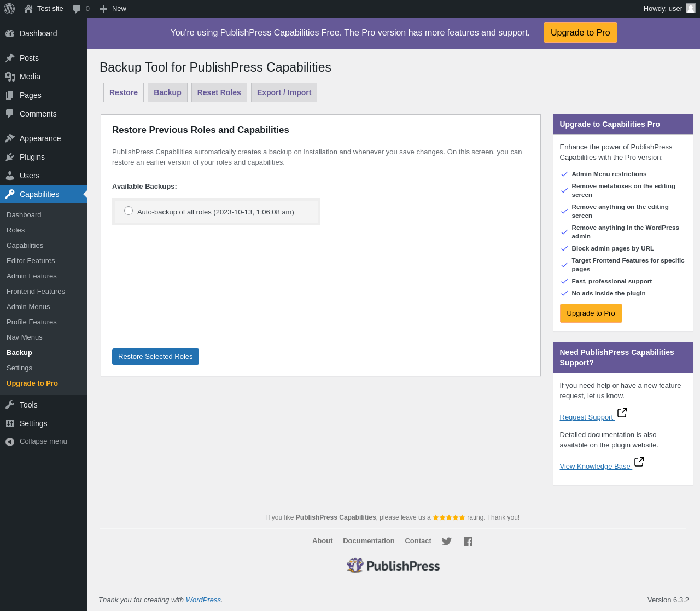The width and height of the screenshot is (700, 611).
Task: Click the New menu label in the admin bar
Action: click(x=119, y=9)
